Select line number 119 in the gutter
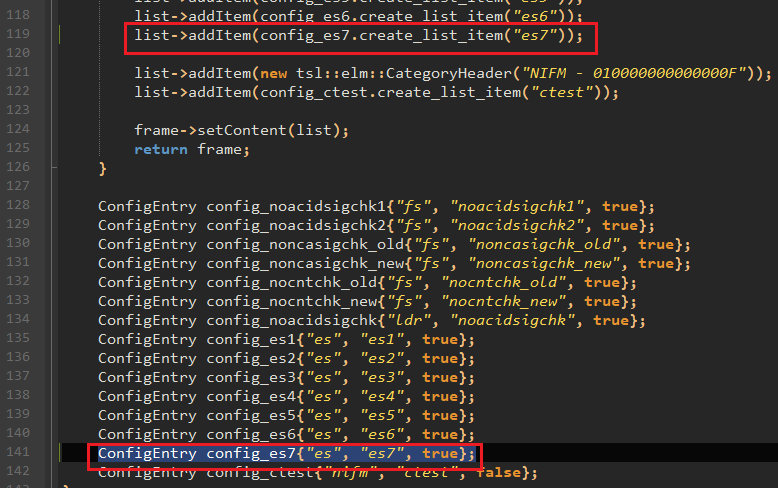Screen dimensions: 778x488 pyautogui.click(x=18, y=34)
